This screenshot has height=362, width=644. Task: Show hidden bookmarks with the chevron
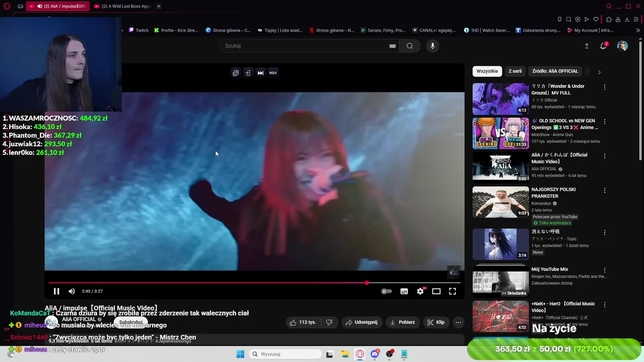(x=638, y=30)
